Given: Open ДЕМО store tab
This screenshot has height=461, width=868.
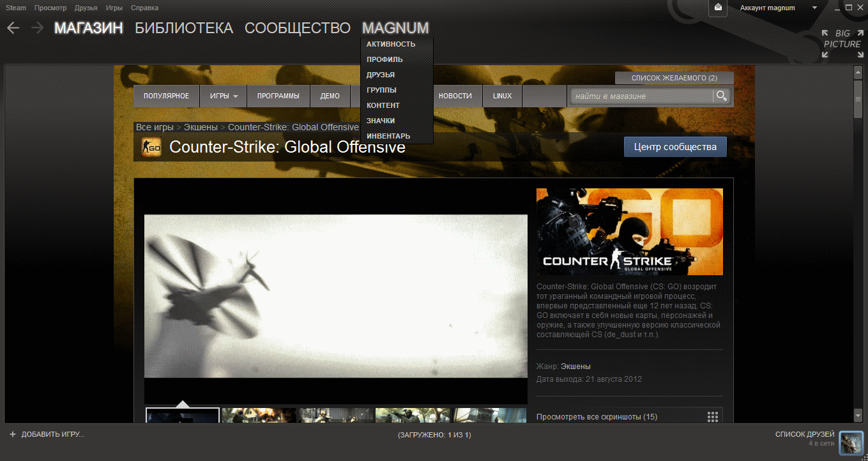Looking at the screenshot, I should [330, 96].
